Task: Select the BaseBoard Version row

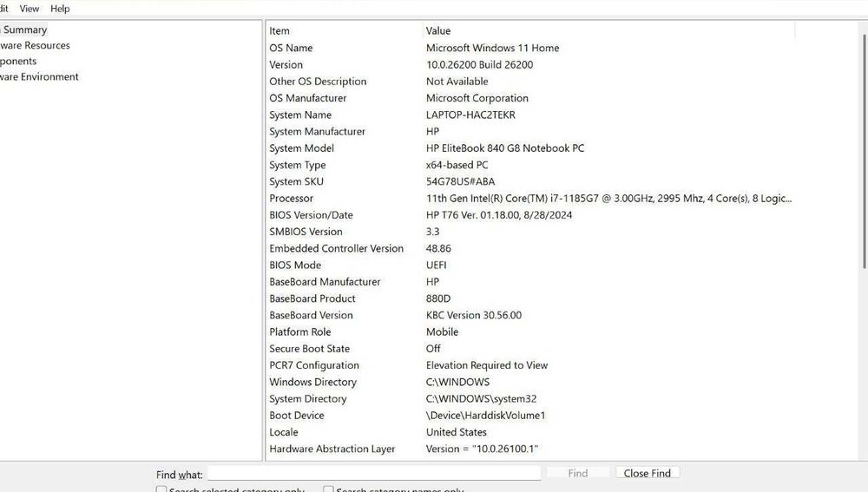Action: click(x=530, y=316)
